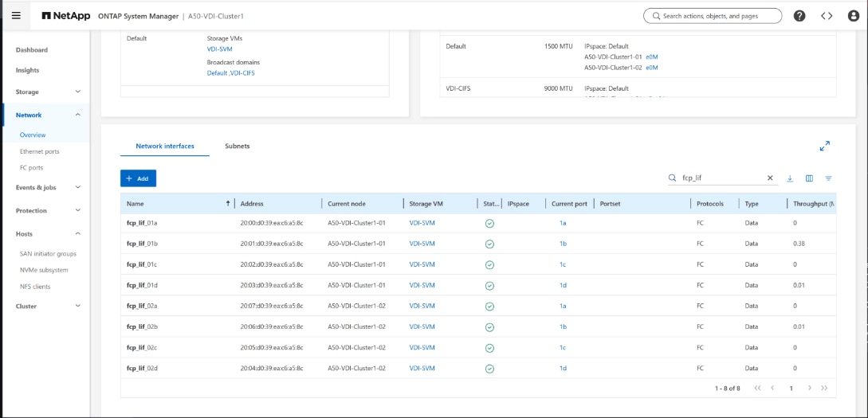This screenshot has height=418, width=868.
Task: Open Dashboard in the sidebar
Action: tap(32, 49)
